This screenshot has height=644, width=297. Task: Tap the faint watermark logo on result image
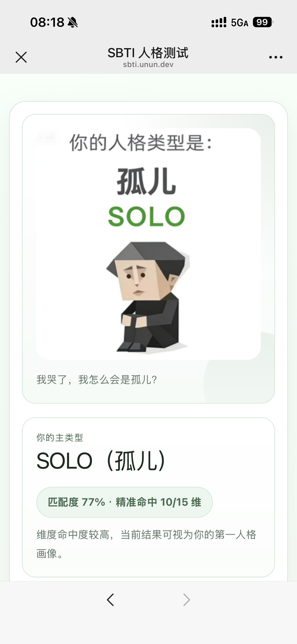(x=47, y=138)
